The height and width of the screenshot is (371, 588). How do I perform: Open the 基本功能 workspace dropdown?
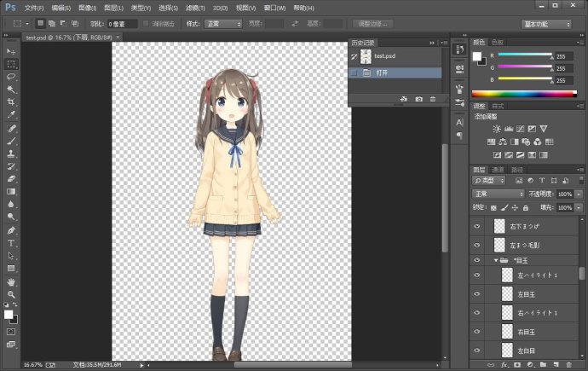(x=545, y=24)
